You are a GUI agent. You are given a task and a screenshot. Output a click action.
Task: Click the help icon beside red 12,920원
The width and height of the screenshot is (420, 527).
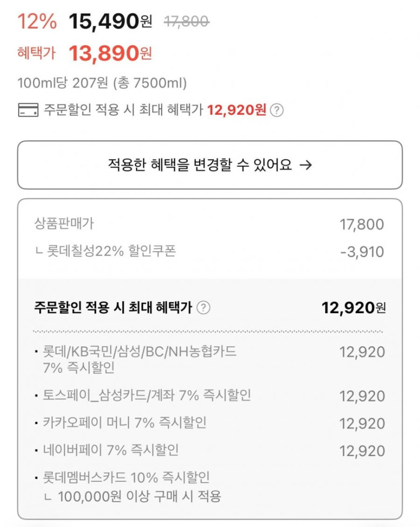pyautogui.click(x=277, y=110)
